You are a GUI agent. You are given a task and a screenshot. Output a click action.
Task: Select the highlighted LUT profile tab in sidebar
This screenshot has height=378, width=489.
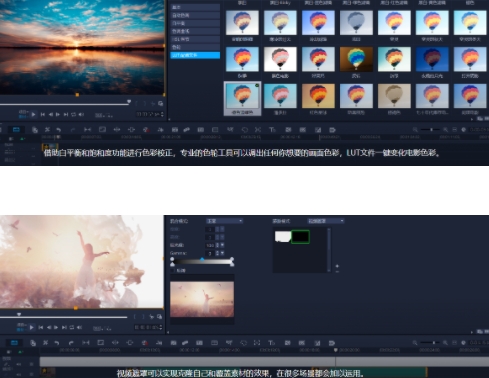pyautogui.click(x=195, y=55)
